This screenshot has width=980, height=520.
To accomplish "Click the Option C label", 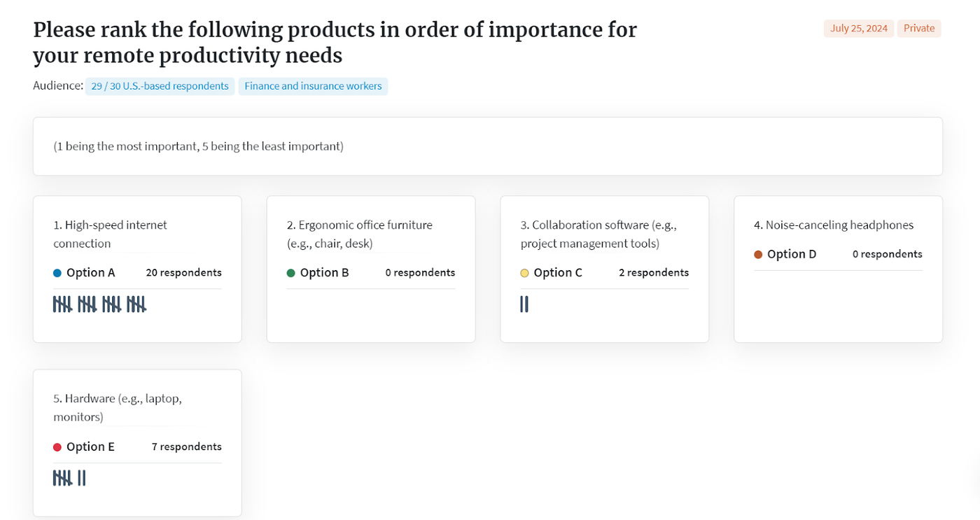I will (558, 273).
